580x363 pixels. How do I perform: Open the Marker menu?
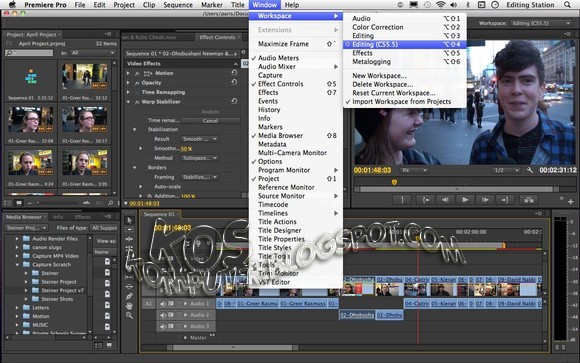pyautogui.click(x=212, y=5)
